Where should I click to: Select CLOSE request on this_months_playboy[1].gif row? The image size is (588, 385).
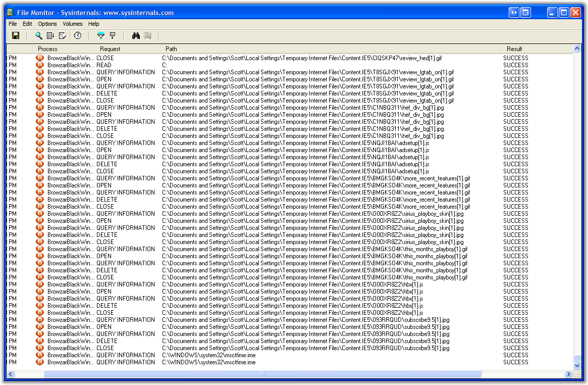tap(105, 277)
